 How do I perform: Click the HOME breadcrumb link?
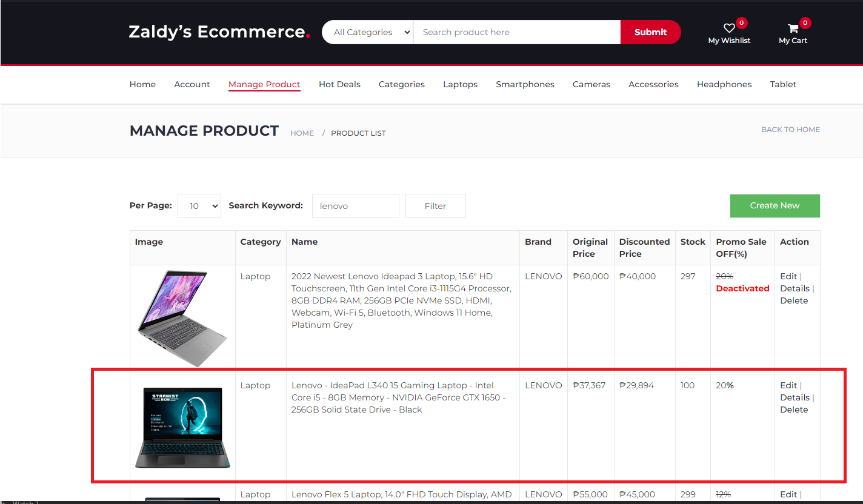[x=302, y=133]
